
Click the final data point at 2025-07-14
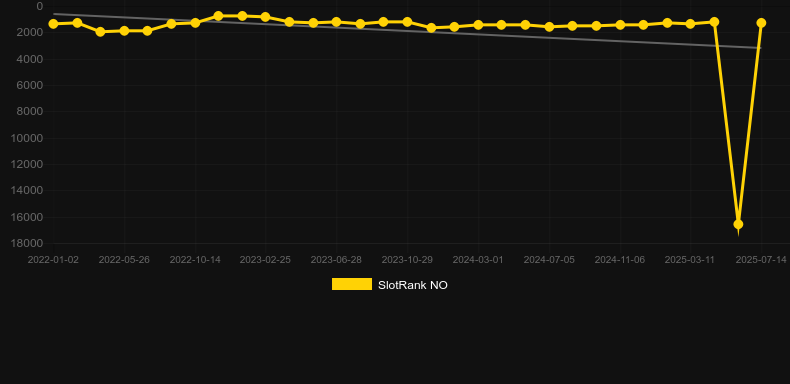pyautogui.click(x=761, y=23)
